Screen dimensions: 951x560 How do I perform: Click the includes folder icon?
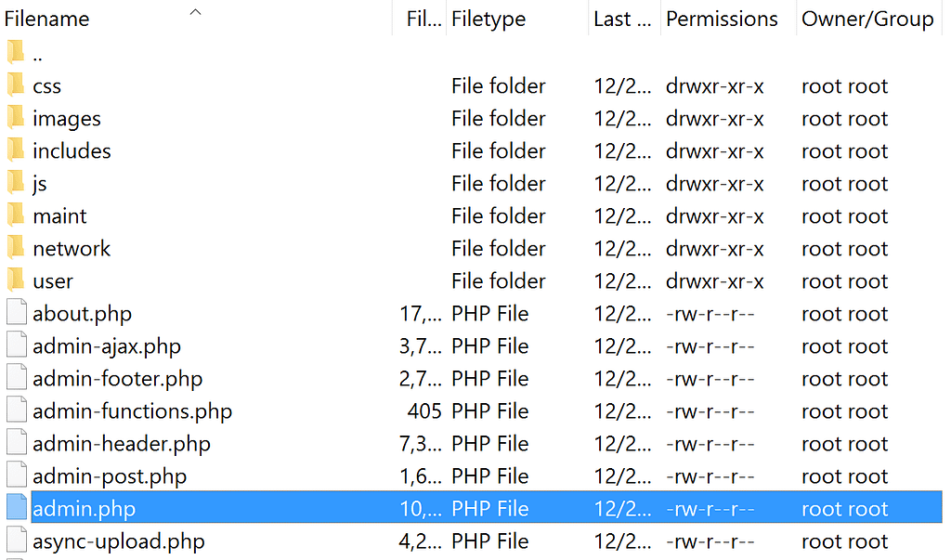(x=16, y=151)
